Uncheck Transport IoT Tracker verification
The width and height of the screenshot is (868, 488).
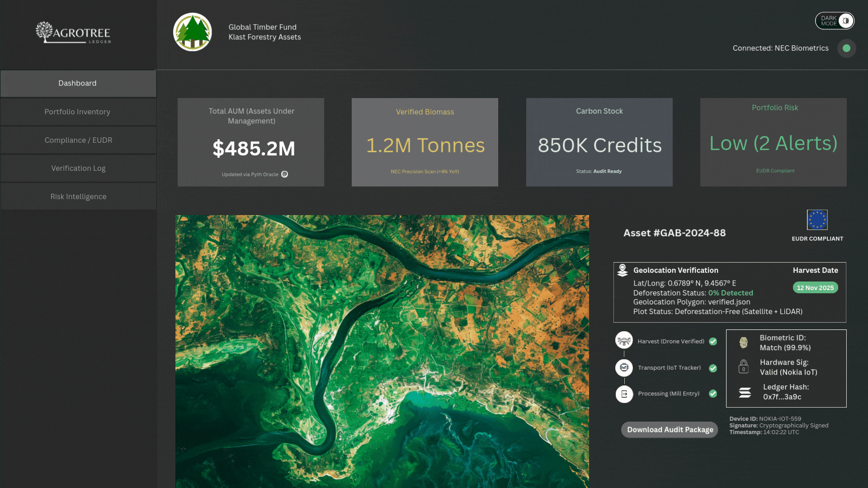coord(713,368)
